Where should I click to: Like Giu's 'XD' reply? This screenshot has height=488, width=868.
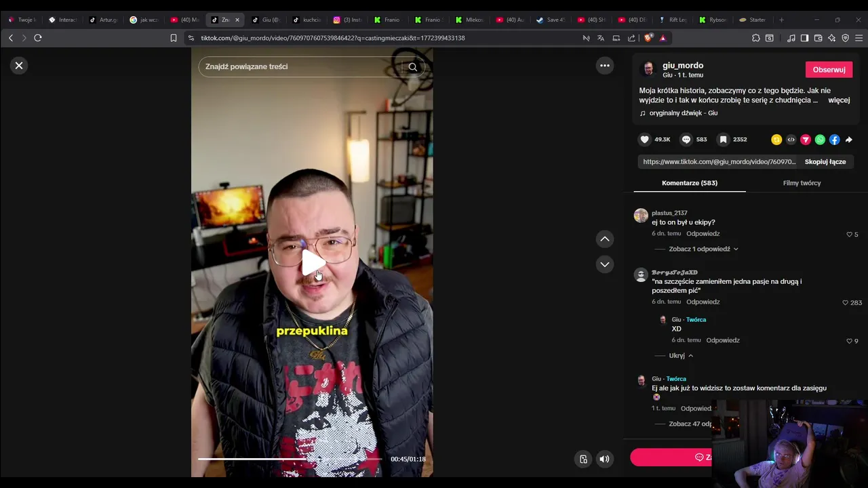point(849,341)
